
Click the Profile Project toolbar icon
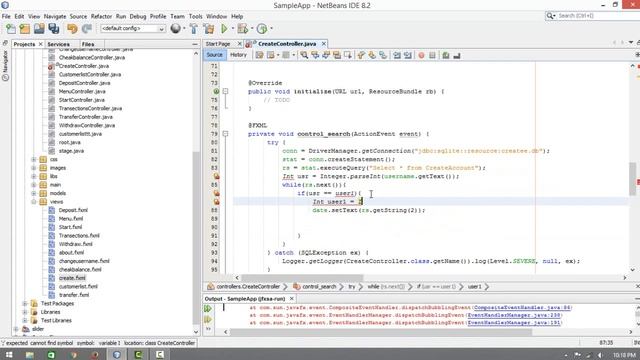262,29
